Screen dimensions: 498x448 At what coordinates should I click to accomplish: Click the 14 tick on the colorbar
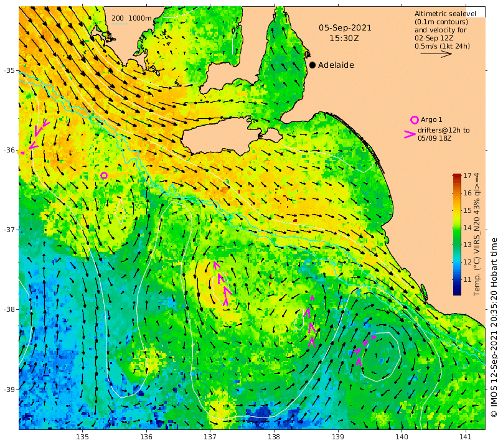pos(467,228)
